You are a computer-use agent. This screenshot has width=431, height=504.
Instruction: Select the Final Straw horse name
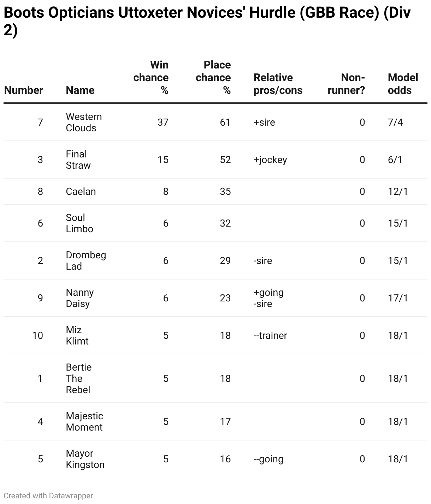78,160
